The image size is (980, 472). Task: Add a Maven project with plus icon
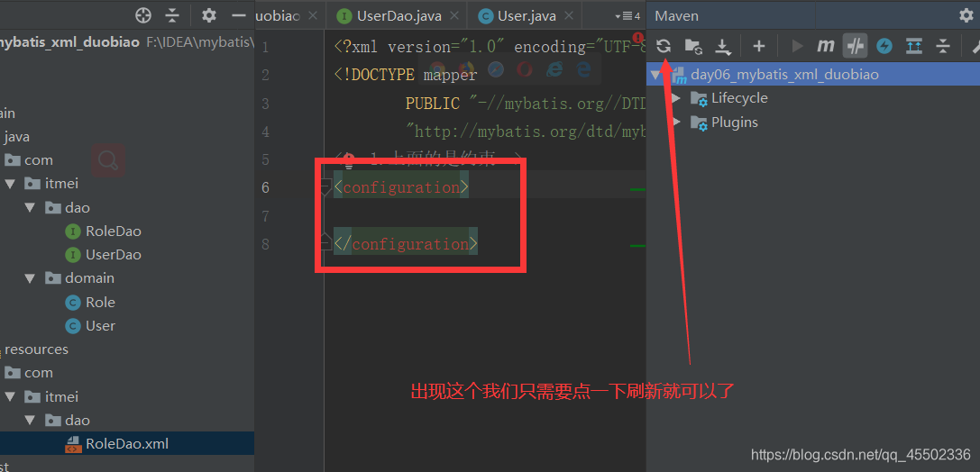click(759, 46)
